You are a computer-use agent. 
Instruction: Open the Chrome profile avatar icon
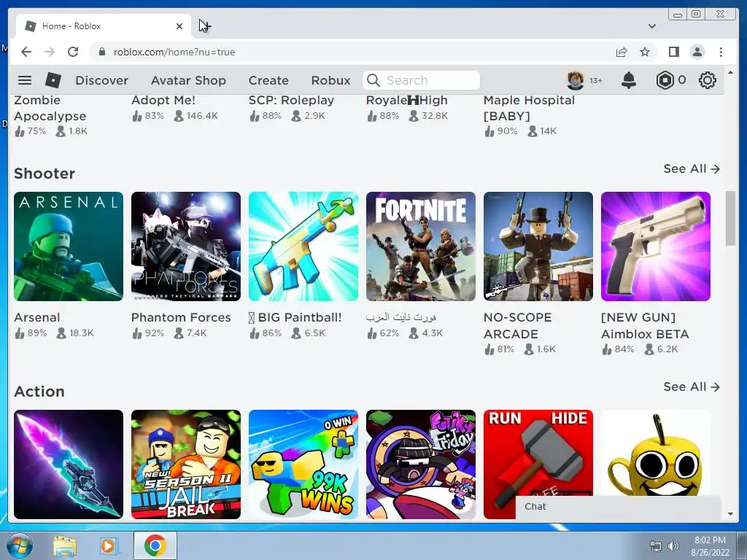coord(697,52)
